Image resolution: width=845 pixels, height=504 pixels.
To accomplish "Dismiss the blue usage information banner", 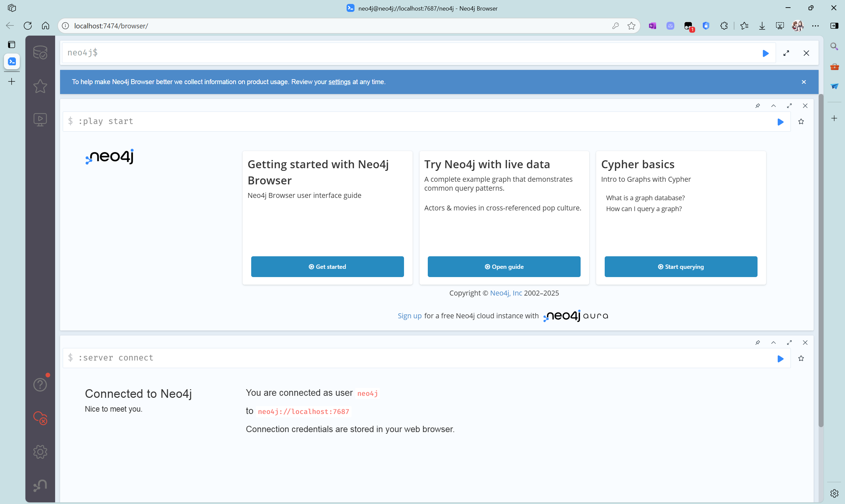I will pyautogui.click(x=803, y=82).
